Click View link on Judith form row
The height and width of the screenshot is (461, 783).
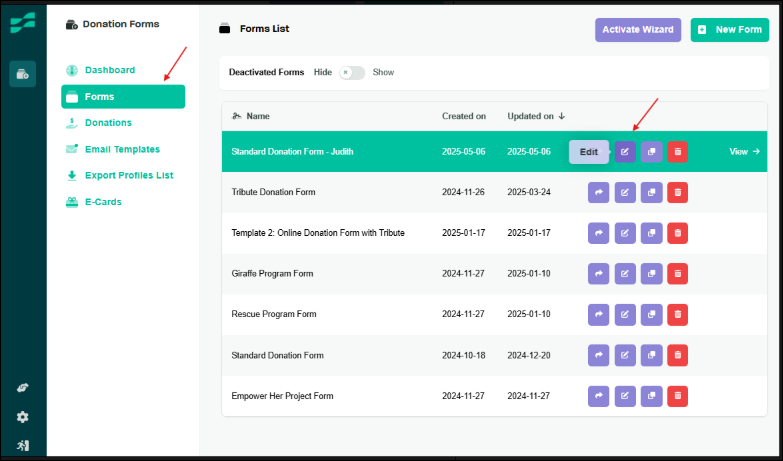[744, 152]
